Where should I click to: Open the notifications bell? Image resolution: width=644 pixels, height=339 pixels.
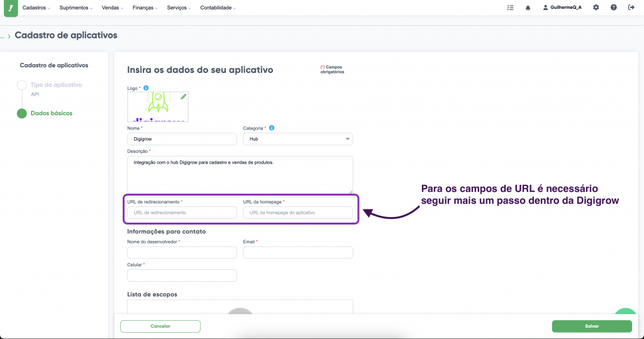point(528,8)
